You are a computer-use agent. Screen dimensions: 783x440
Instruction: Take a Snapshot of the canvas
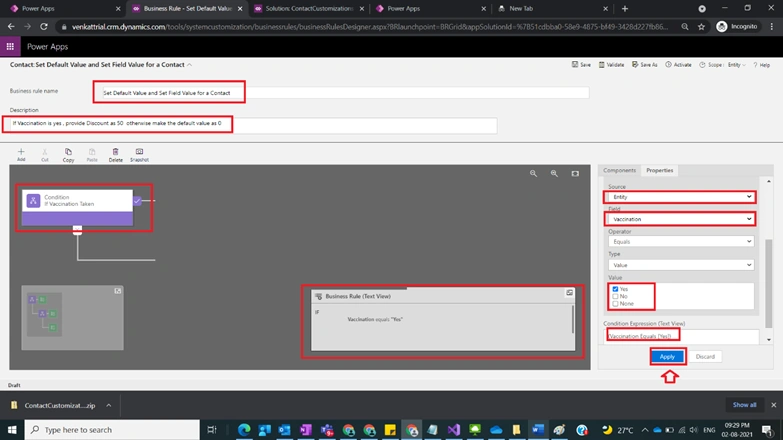point(139,155)
